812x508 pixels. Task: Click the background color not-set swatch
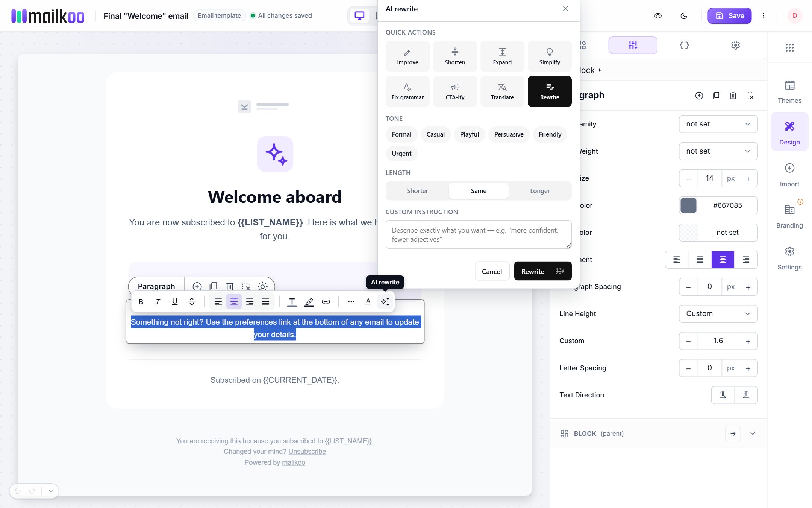(x=688, y=233)
